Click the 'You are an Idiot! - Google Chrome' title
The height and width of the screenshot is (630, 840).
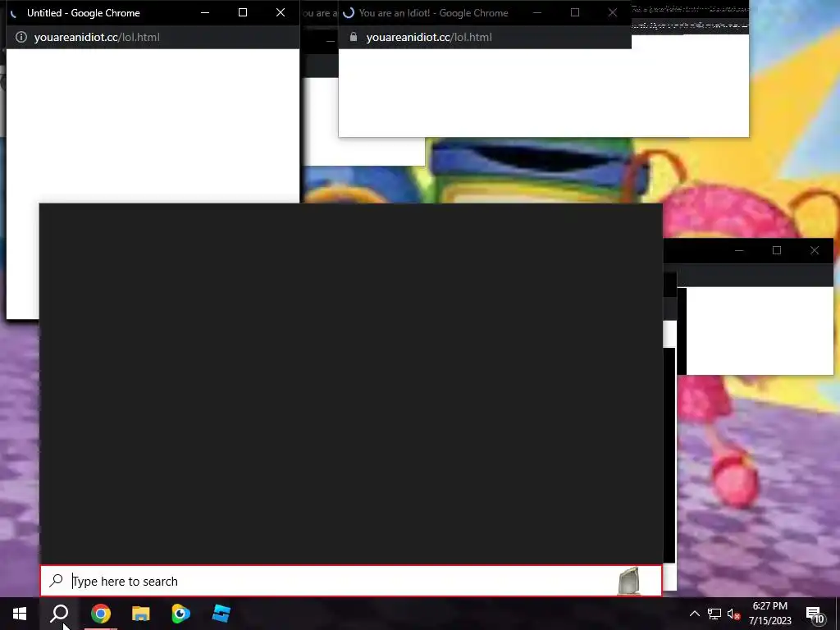[x=433, y=13]
